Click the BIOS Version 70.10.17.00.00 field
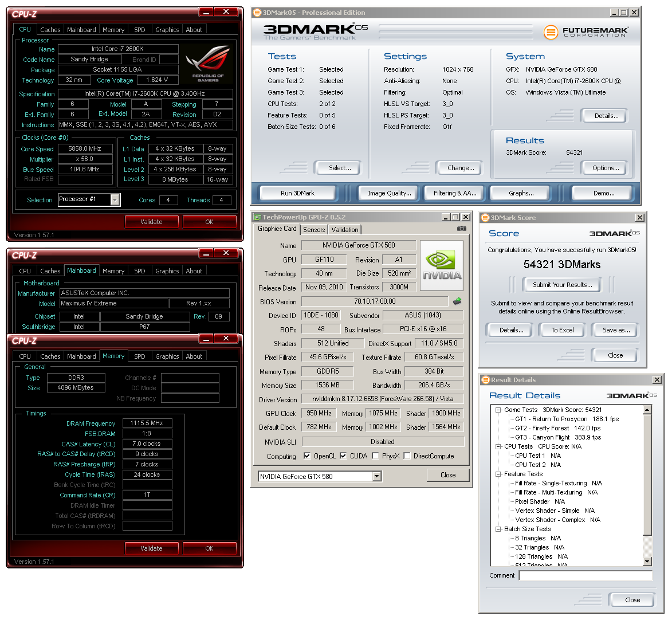The height and width of the screenshot is (624, 672). (x=375, y=301)
